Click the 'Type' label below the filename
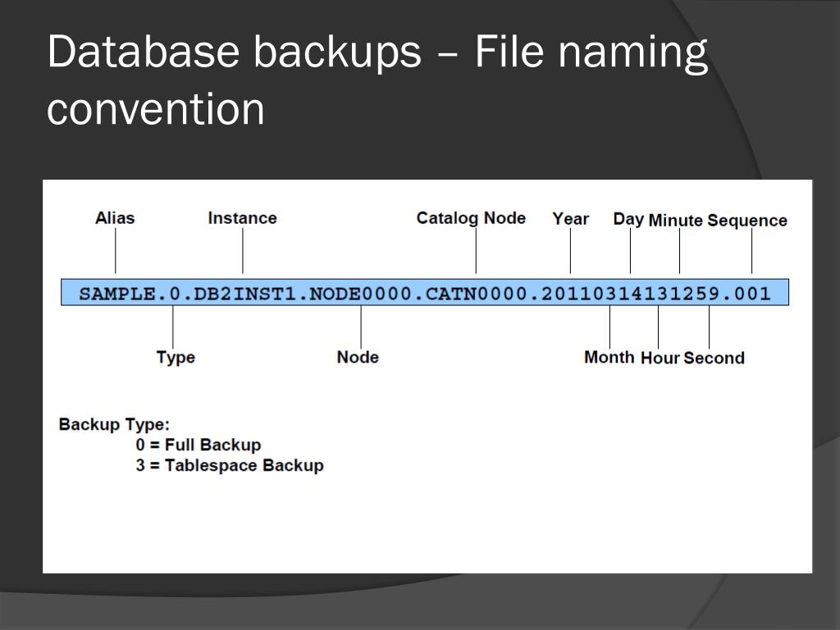The height and width of the screenshot is (630, 840). pos(176,358)
